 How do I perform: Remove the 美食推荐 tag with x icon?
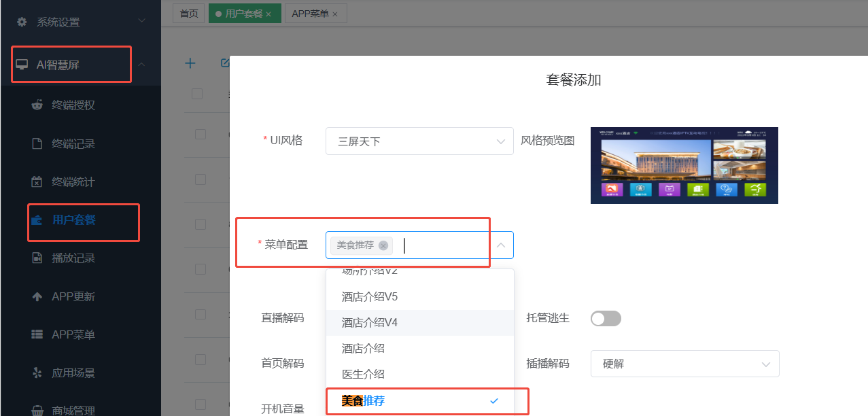383,245
